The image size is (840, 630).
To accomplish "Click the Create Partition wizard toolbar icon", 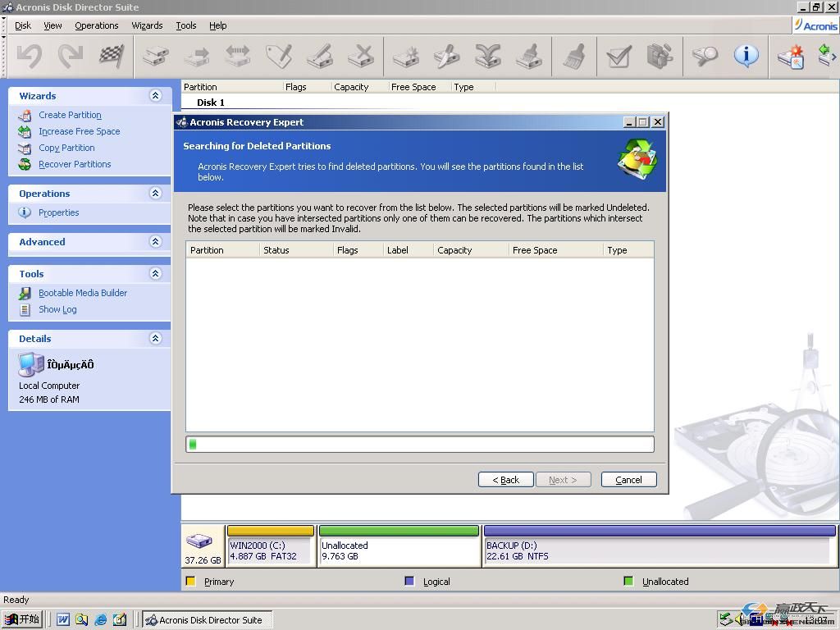I will tap(792, 57).
